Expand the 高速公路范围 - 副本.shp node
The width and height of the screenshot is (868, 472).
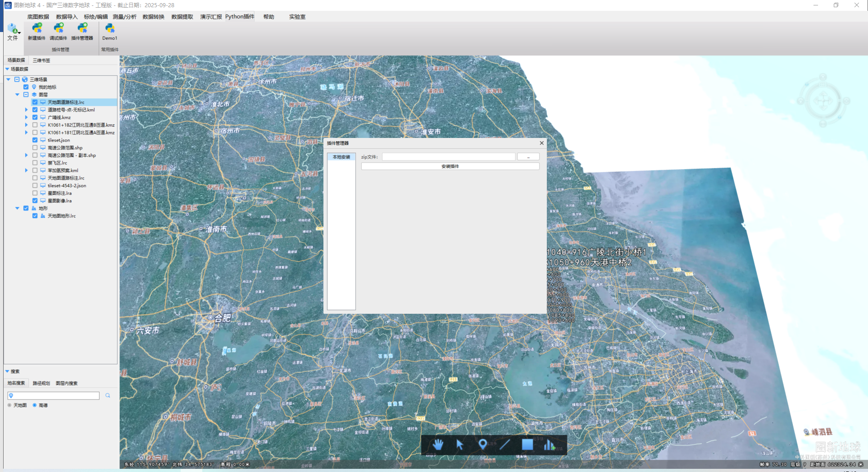click(x=26, y=155)
